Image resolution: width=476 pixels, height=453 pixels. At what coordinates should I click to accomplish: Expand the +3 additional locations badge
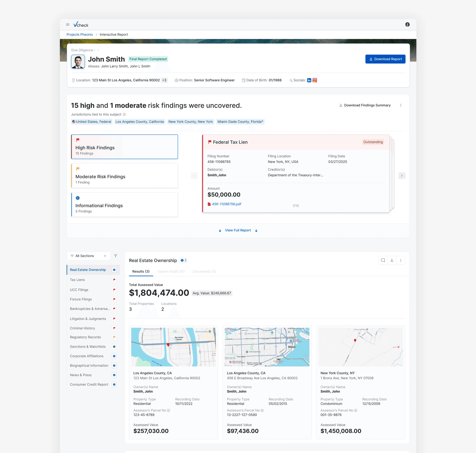[164, 80]
